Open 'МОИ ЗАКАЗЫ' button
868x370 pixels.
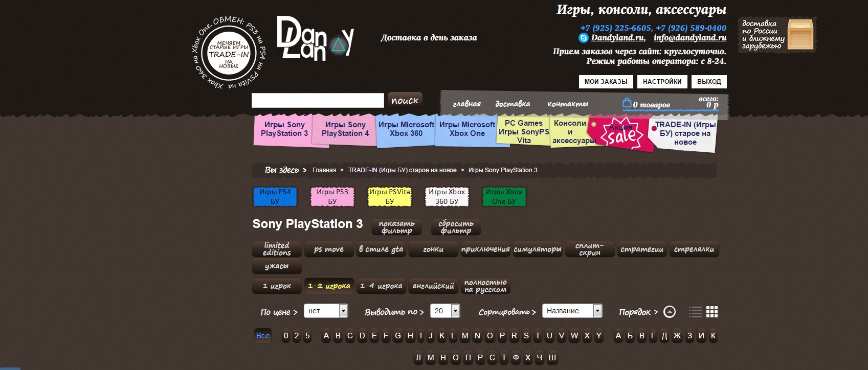606,82
